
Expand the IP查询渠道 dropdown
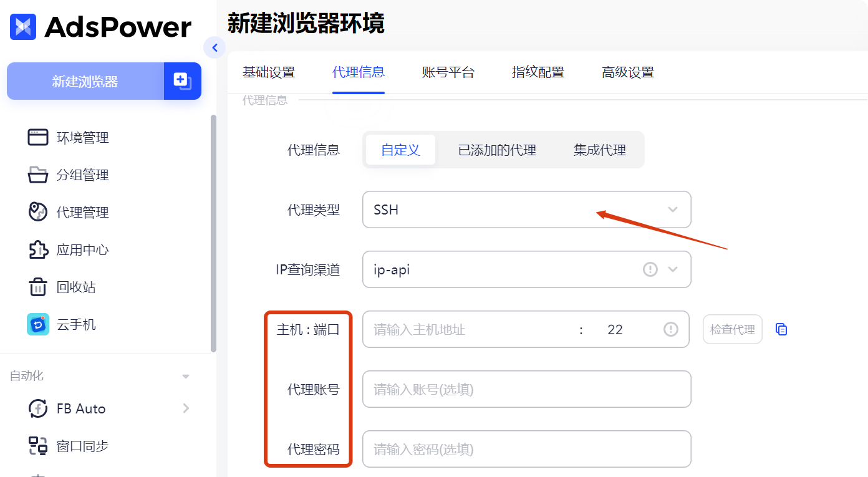coord(672,269)
